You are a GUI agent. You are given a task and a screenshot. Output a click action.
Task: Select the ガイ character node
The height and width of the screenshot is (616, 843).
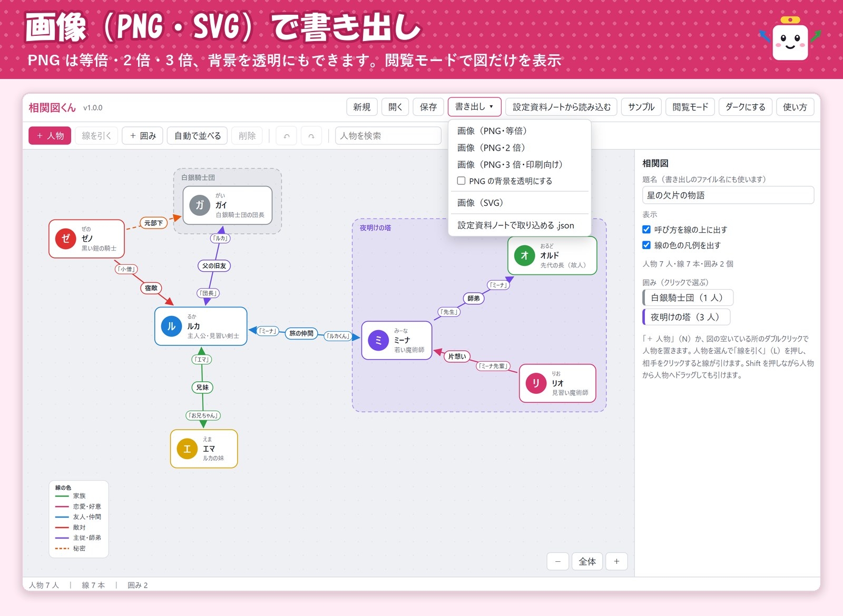point(228,205)
